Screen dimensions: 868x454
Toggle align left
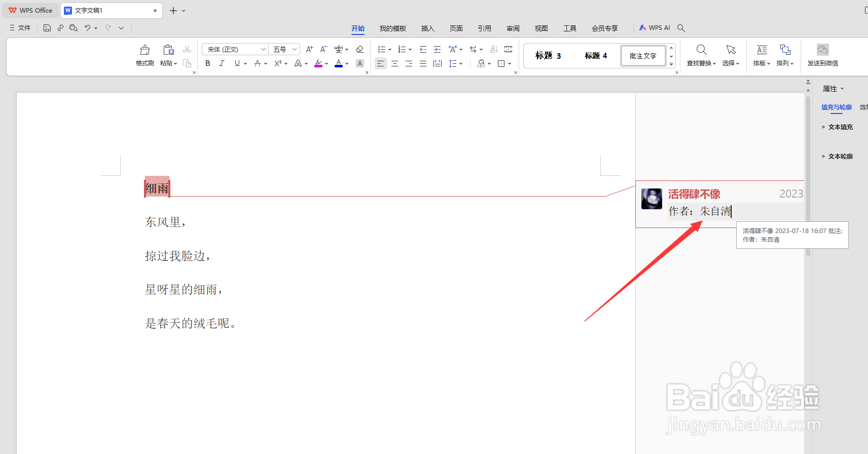coord(380,63)
